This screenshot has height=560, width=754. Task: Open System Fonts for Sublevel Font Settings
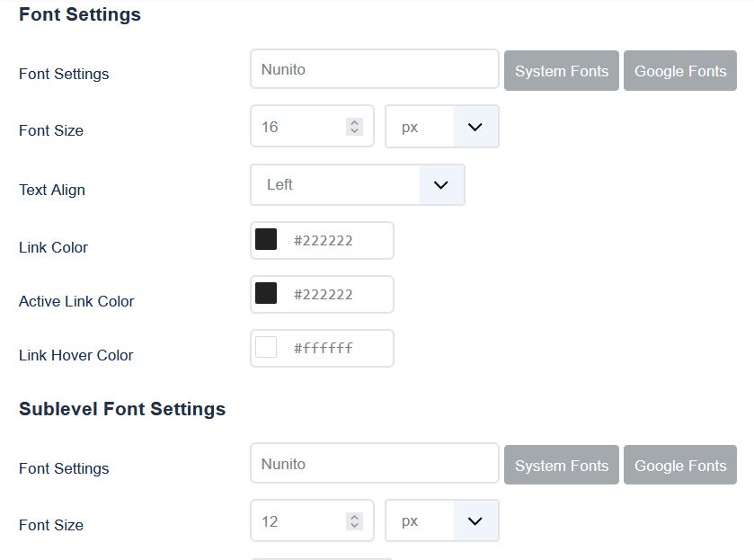click(561, 466)
